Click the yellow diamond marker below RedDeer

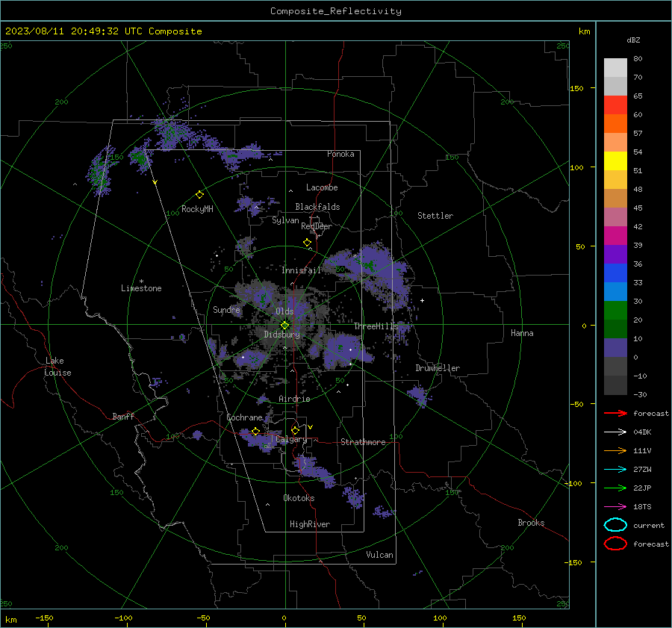[x=308, y=243]
